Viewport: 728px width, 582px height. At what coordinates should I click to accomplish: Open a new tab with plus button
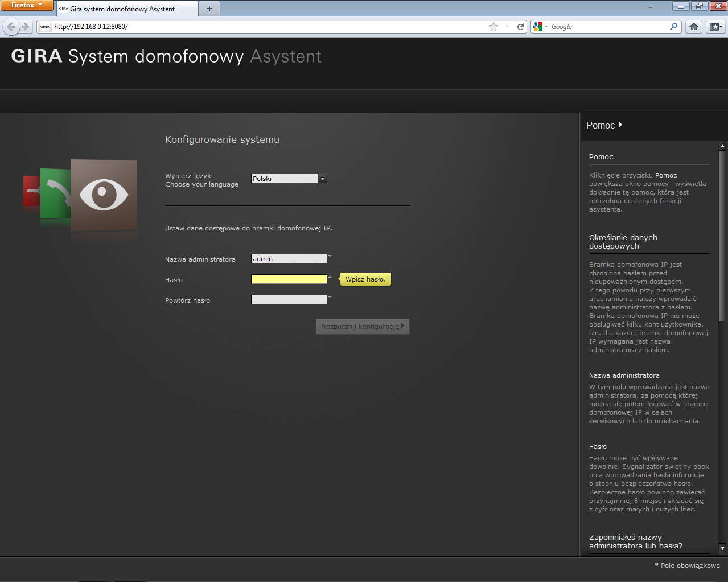[209, 9]
